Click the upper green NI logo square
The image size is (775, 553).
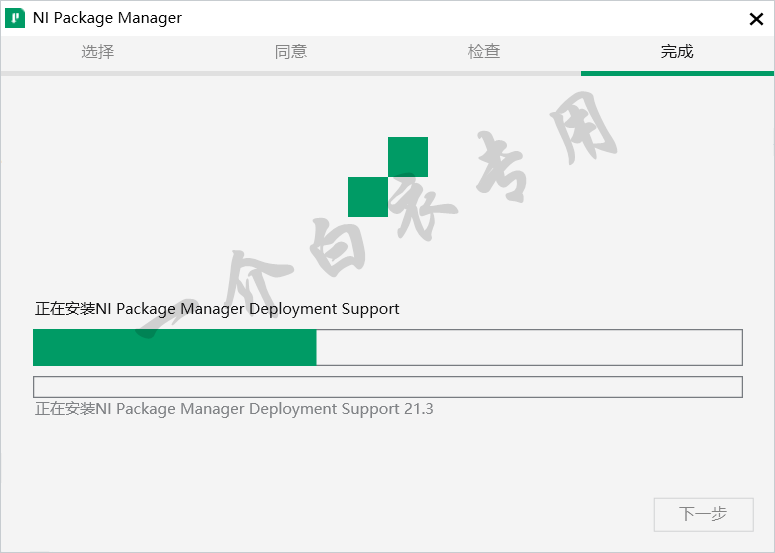[408, 157]
